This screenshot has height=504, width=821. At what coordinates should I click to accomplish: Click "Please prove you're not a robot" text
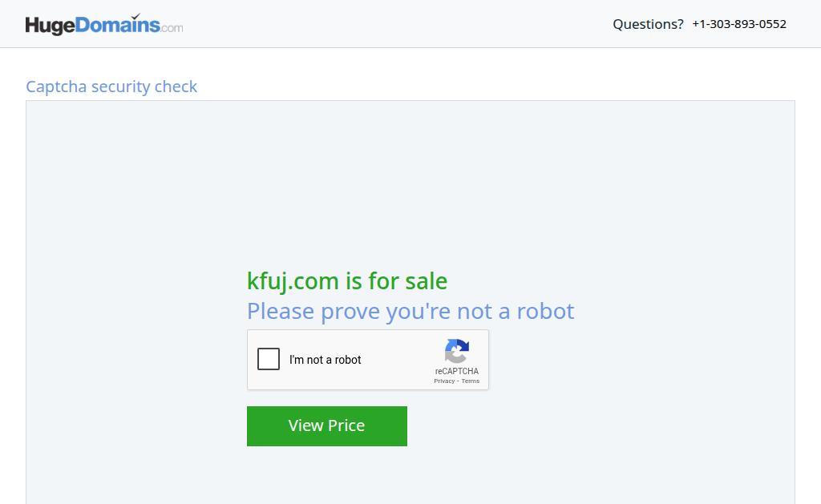point(410,311)
